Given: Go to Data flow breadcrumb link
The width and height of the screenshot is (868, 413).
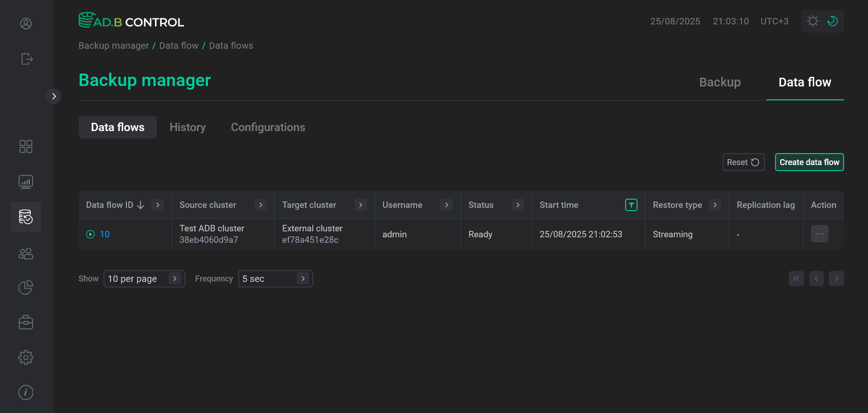Looking at the screenshot, I should pos(179,46).
